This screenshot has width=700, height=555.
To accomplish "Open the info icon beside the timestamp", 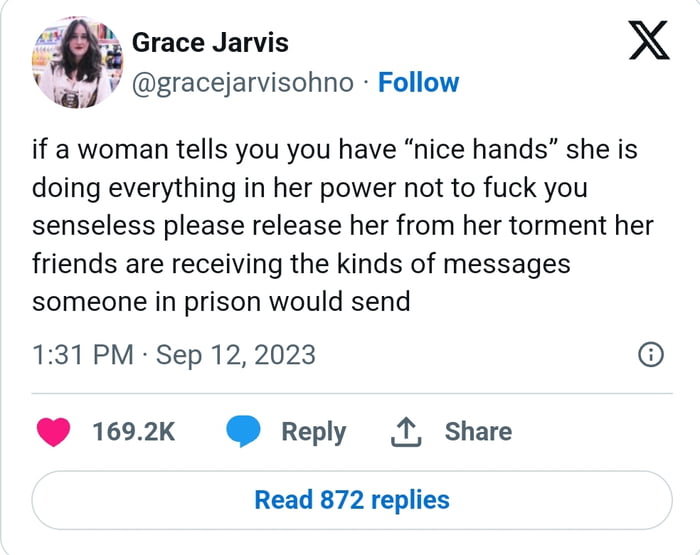I will click(x=650, y=354).
